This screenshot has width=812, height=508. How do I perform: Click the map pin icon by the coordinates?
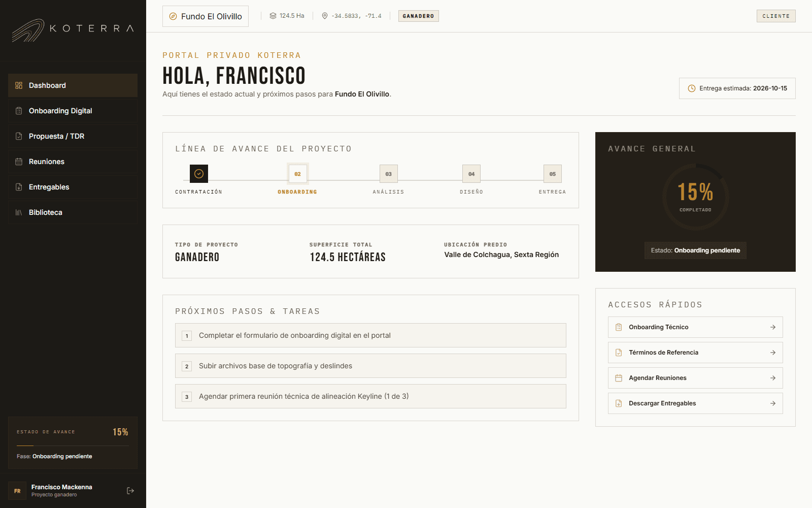click(325, 16)
